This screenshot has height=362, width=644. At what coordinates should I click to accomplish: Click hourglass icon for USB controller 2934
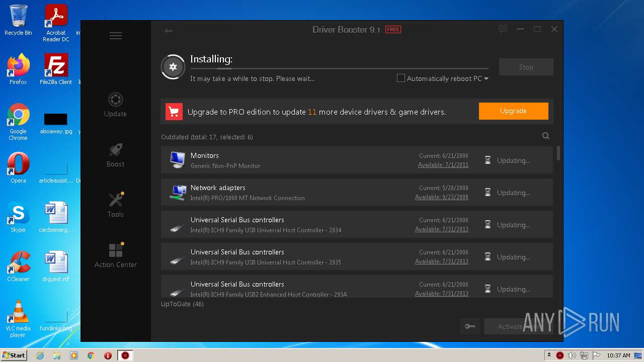(x=488, y=225)
